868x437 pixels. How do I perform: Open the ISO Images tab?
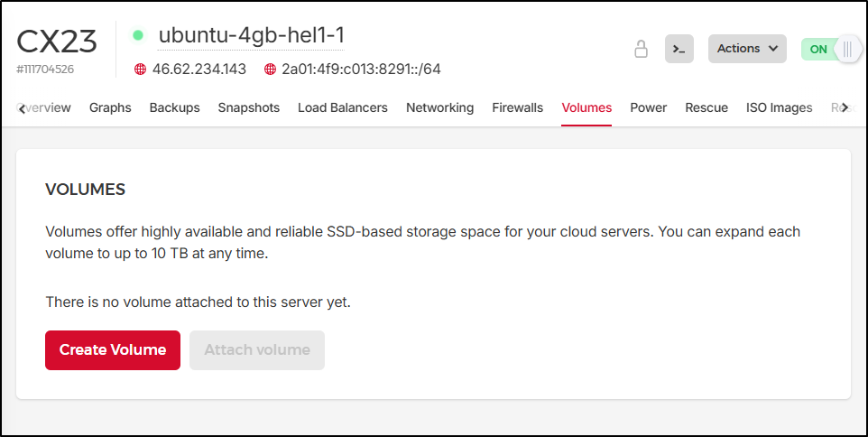(x=779, y=107)
